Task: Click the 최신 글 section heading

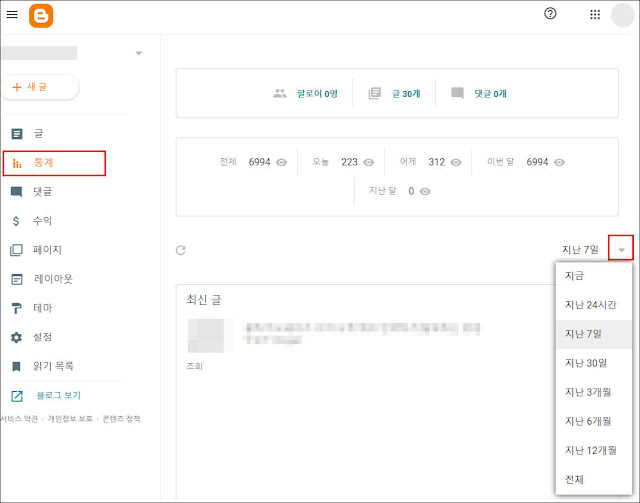Action: click(x=204, y=300)
